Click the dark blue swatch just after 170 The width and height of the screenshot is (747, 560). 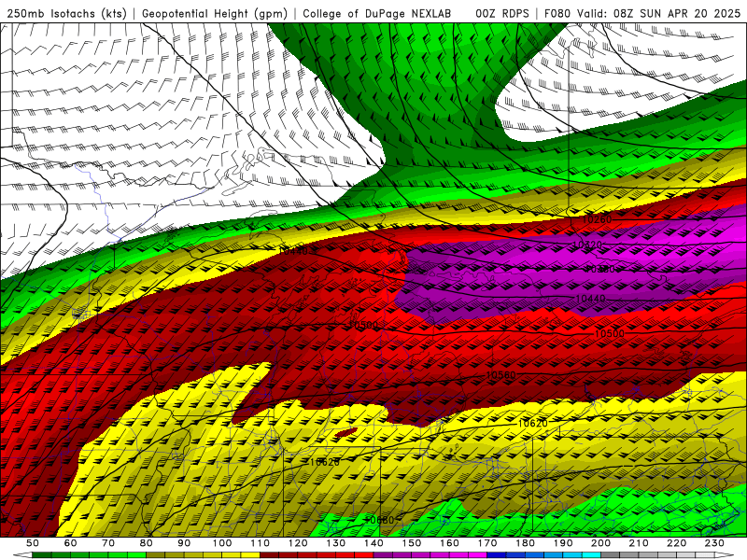497,555
